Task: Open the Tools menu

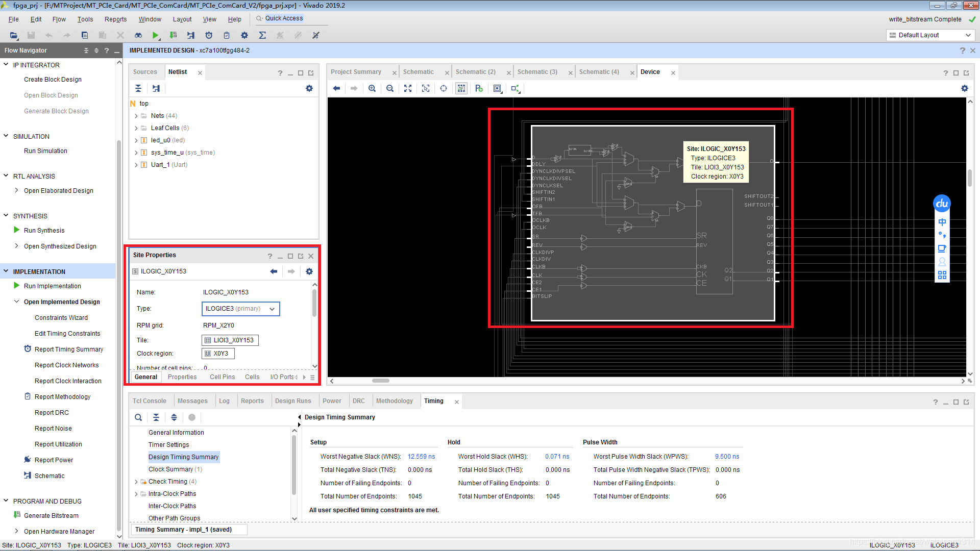Action: [85, 19]
